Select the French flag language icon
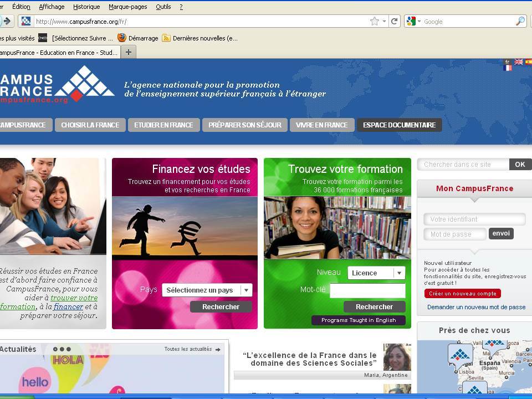Screen dimensions: 532x399 [508, 68]
